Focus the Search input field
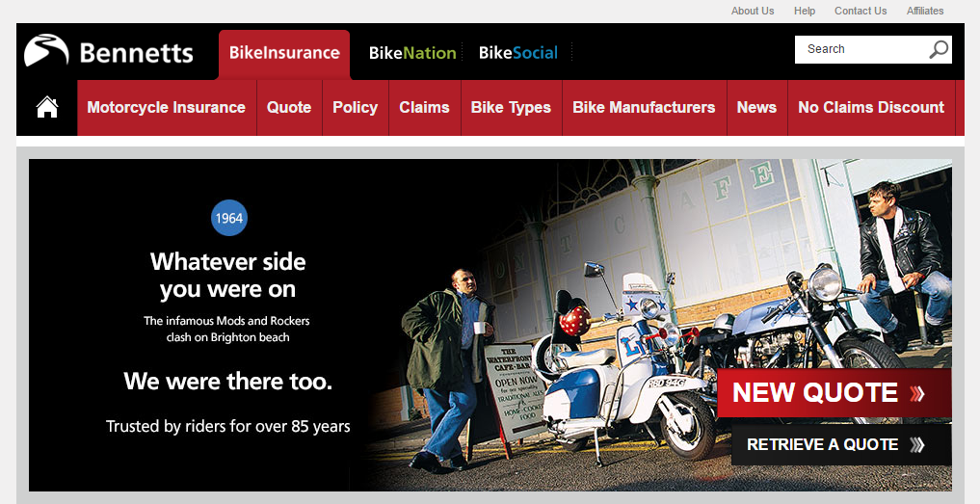980x504 pixels. pyautogui.click(x=873, y=49)
